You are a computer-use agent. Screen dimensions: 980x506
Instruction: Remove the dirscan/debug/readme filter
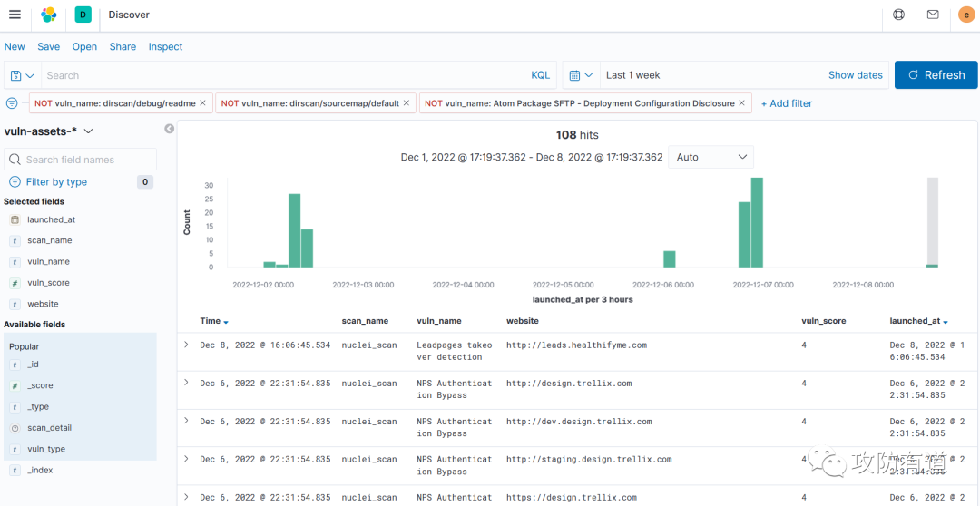(202, 103)
